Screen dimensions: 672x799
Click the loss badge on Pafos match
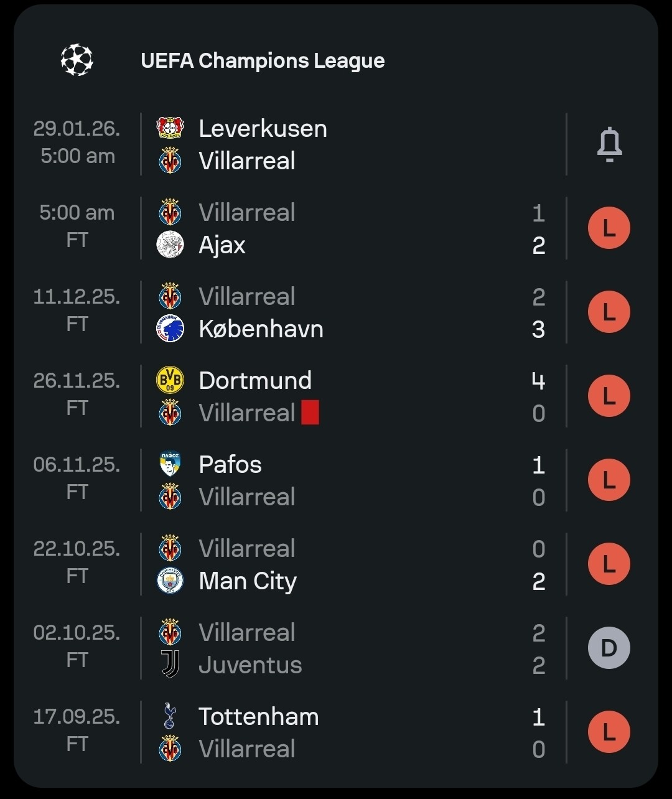coord(609,480)
